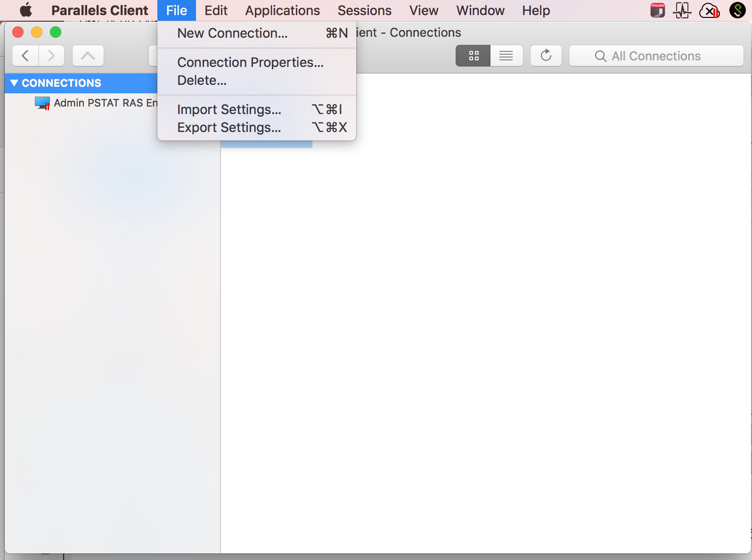This screenshot has height=560, width=752.
Task: Open the Apple menu
Action: point(26,10)
